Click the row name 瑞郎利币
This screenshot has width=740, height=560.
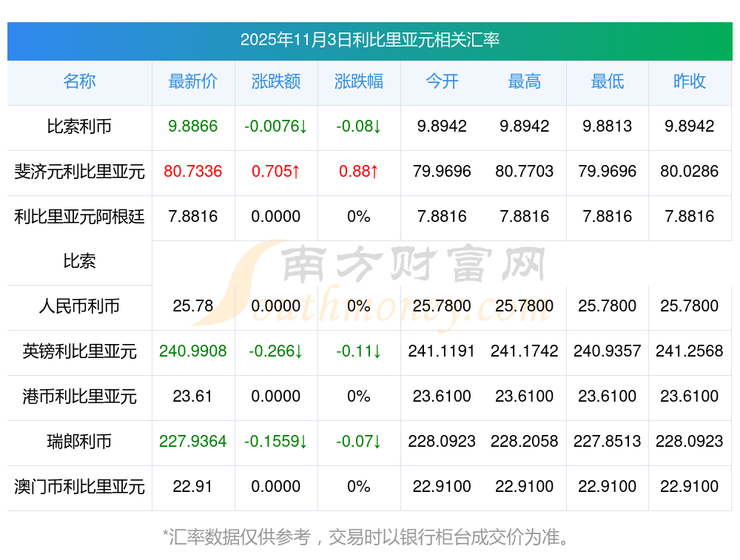[x=79, y=442]
